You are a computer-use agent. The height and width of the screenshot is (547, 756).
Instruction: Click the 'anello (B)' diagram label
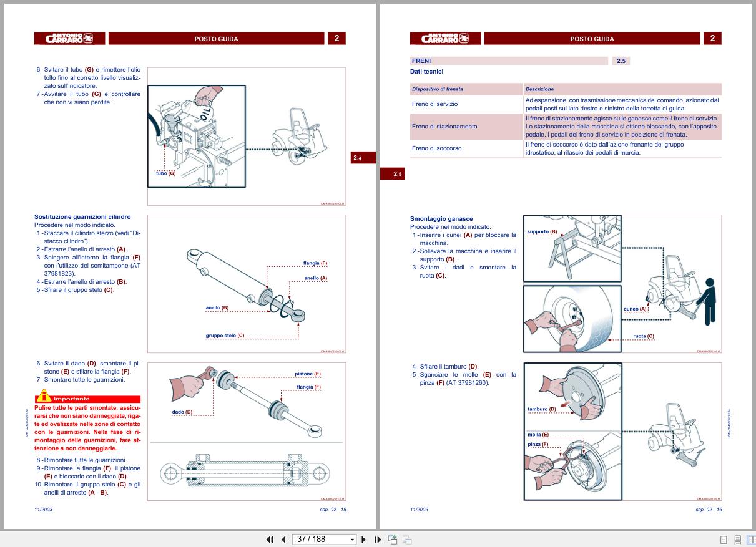coord(217,308)
